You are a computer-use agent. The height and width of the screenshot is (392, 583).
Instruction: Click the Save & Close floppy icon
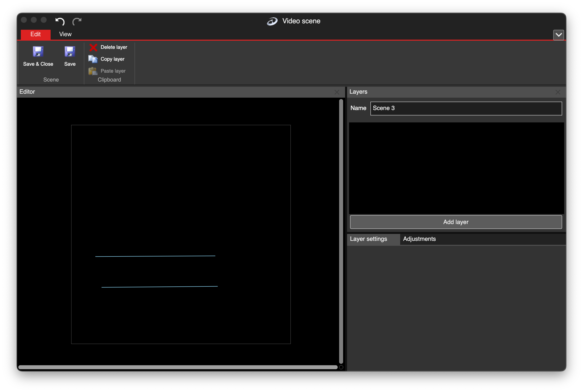38,52
